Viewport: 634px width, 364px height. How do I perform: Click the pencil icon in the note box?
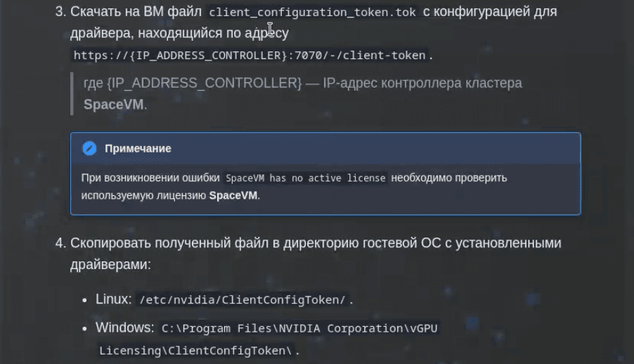click(x=89, y=148)
